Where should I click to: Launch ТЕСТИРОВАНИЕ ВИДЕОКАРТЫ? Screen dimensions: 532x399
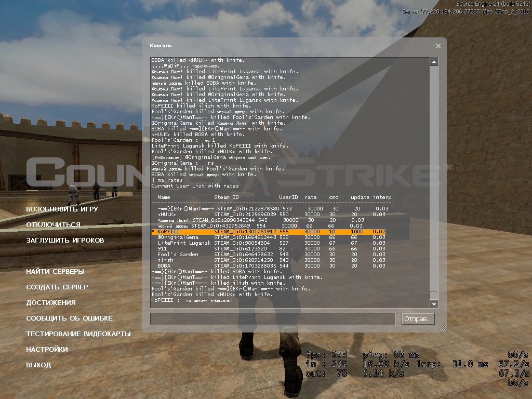[x=78, y=334]
